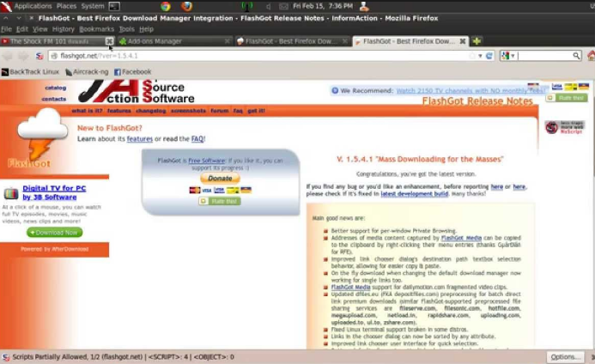Bookmark page with the star icon
Image resolution: width=595 pixels, height=364 pixels.
click(471, 56)
